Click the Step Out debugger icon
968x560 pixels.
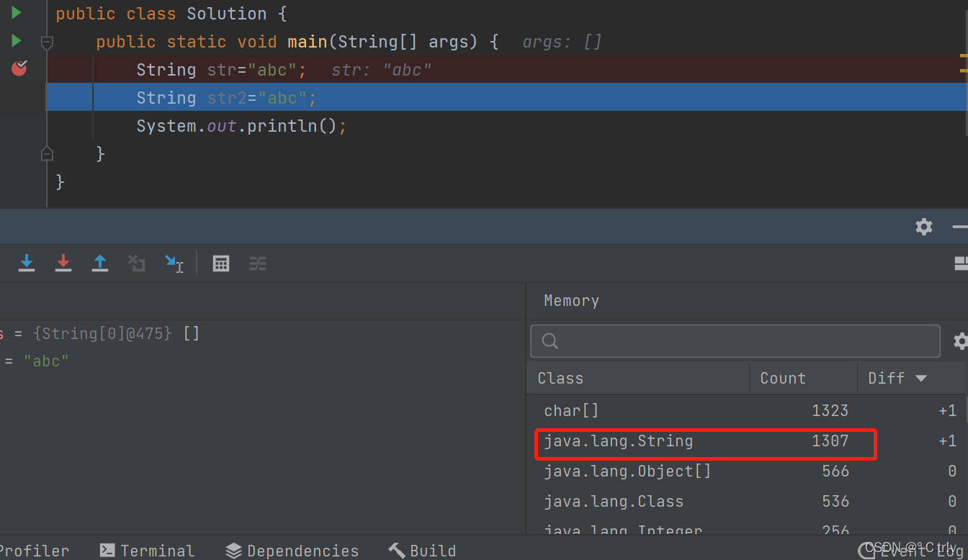tap(100, 263)
